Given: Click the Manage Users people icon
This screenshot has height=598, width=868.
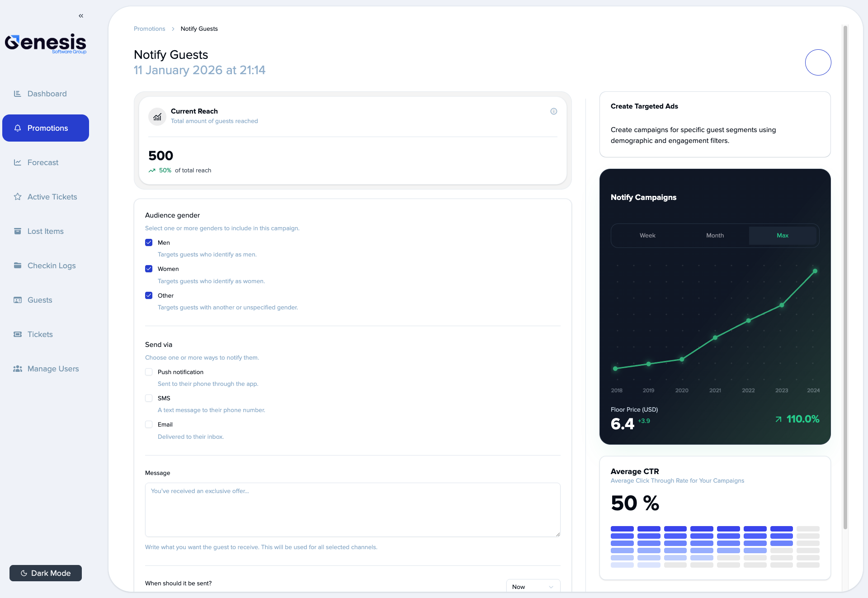Looking at the screenshot, I should [x=18, y=369].
